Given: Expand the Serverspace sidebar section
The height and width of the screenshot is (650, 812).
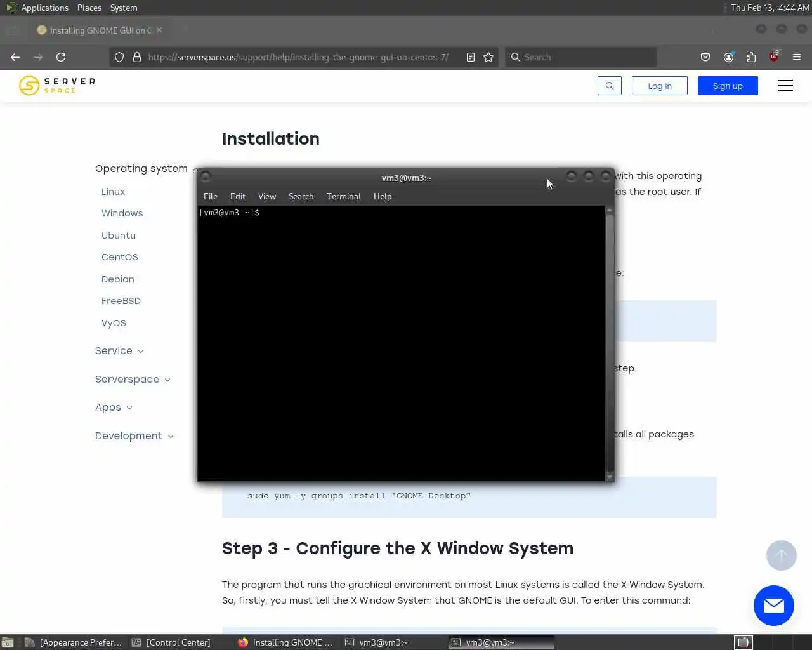Looking at the screenshot, I should pos(133,380).
